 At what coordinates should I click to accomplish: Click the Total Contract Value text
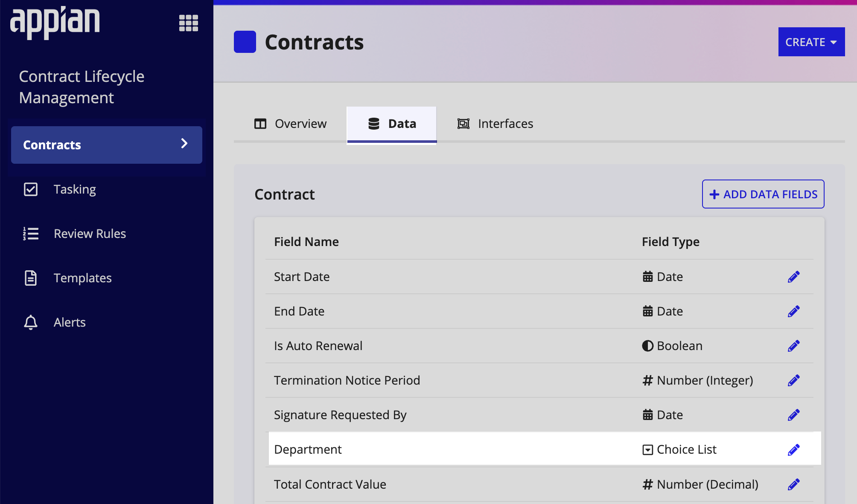point(330,484)
